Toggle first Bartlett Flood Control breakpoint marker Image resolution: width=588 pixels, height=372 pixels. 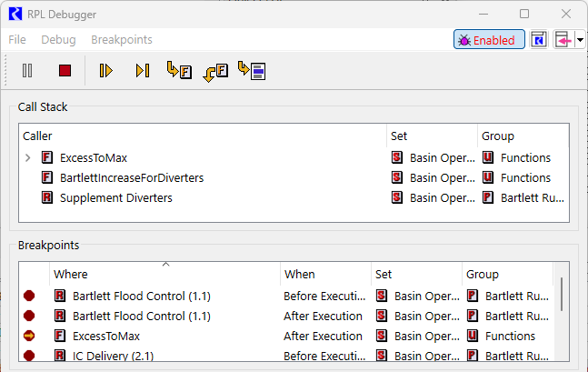29,296
